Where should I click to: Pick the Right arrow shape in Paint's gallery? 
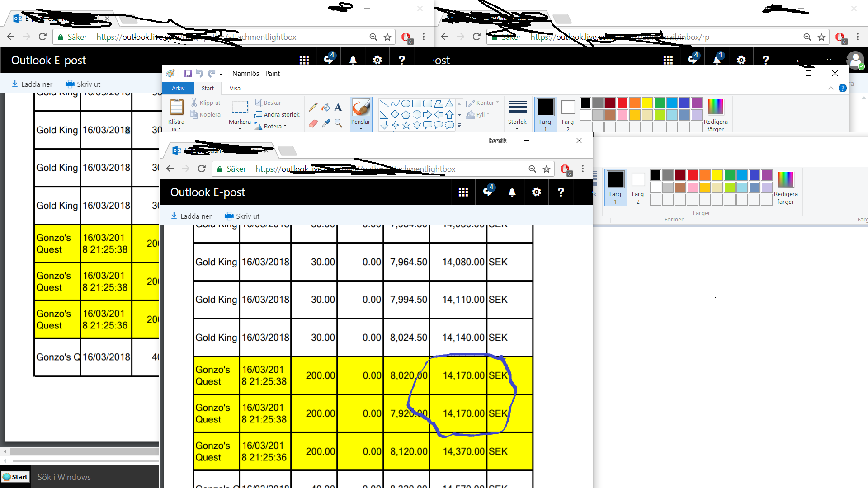(x=428, y=114)
